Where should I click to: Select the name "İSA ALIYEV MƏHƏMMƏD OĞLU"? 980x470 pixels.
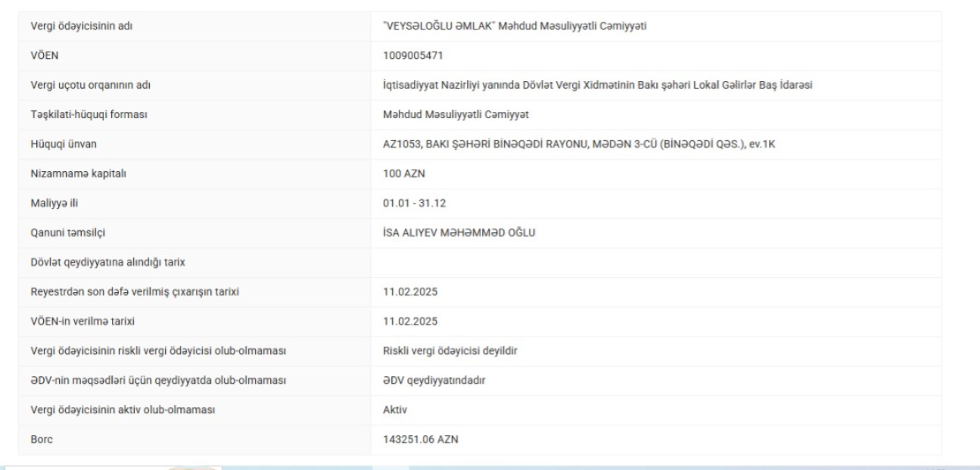pos(459,234)
